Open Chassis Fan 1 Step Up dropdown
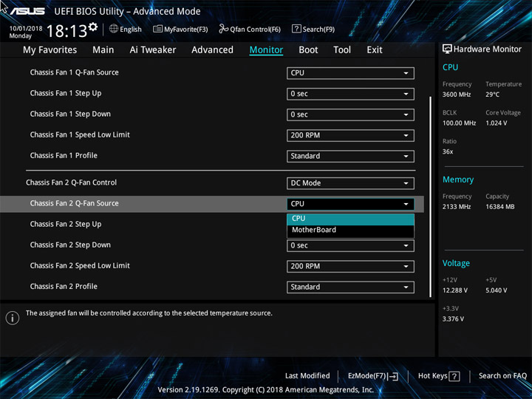This screenshot has height=399, width=532. click(350, 94)
